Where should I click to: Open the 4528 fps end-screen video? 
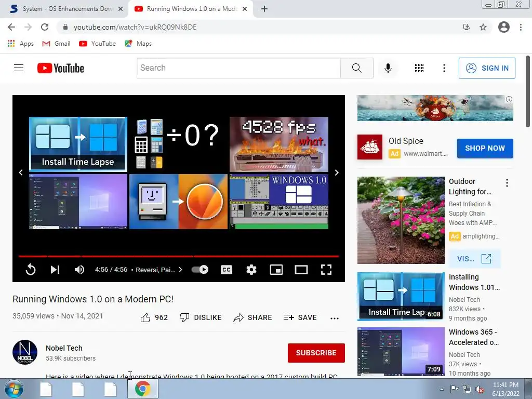[279, 144]
